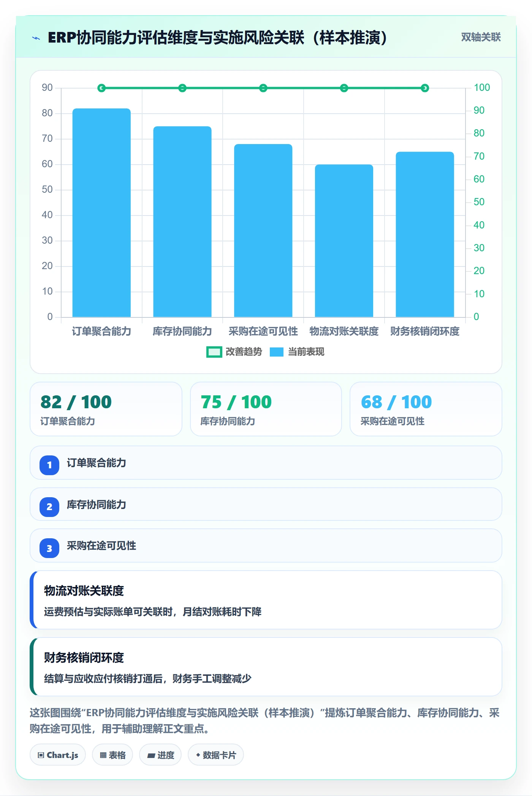Click the 双轴关联 label in the header
This screenshot has width=532, height=796.
click(481, 37)
